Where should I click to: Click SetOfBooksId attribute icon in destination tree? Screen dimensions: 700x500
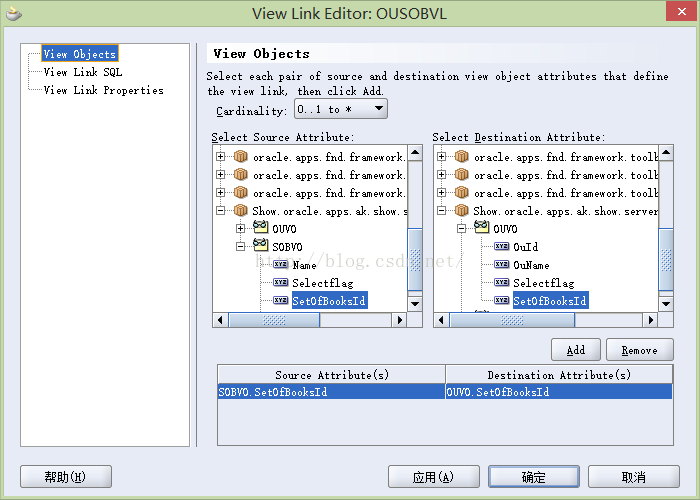502,300
